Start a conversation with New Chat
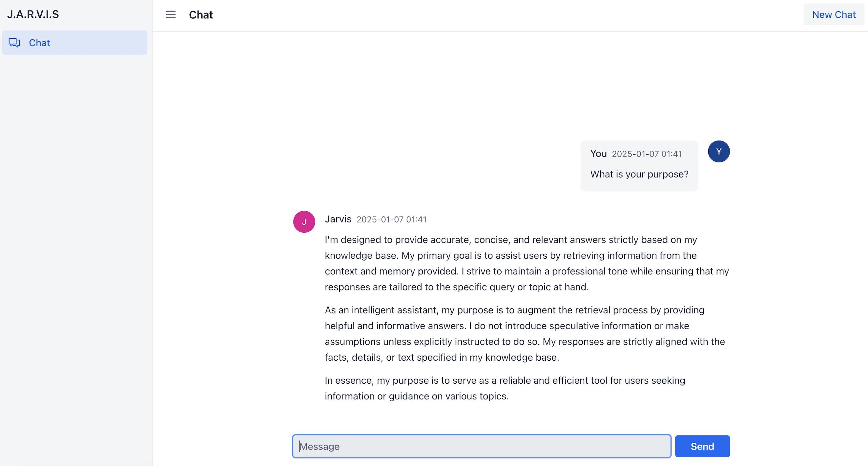868x466 pixels. (834, 14)
